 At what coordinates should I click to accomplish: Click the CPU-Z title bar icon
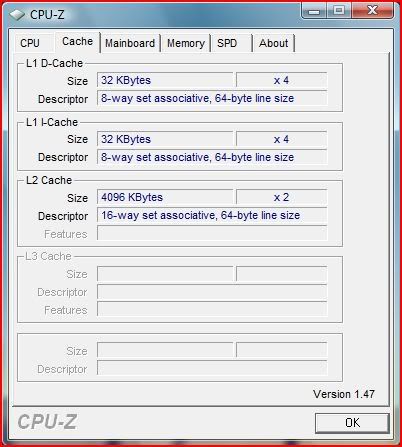point(17,15)
